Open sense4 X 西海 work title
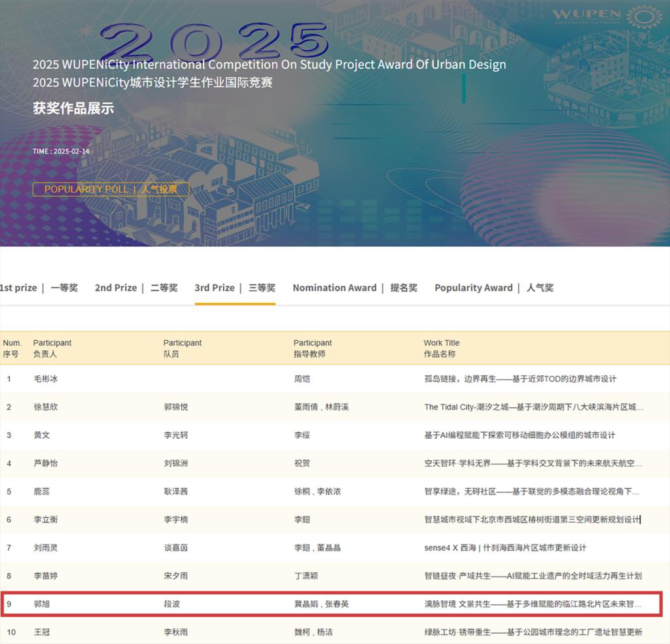 (505, 547)
